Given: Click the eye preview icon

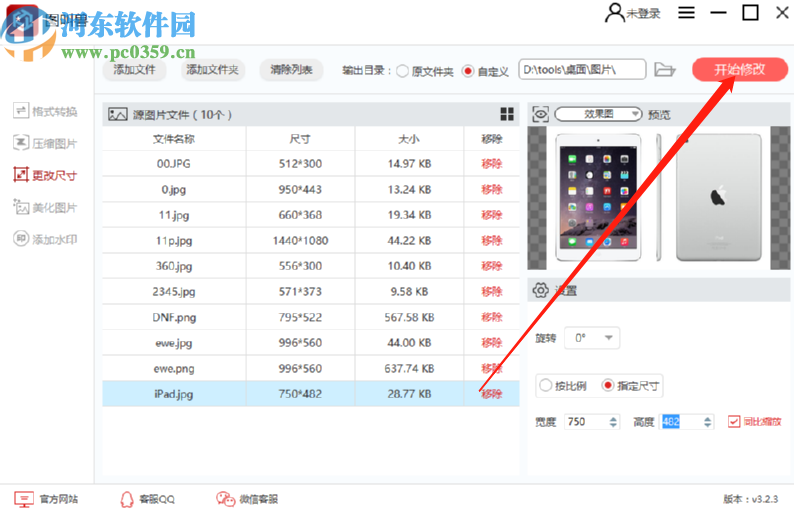Looking at the screenshot, I should pyautogui.click(x=540, y=114).
